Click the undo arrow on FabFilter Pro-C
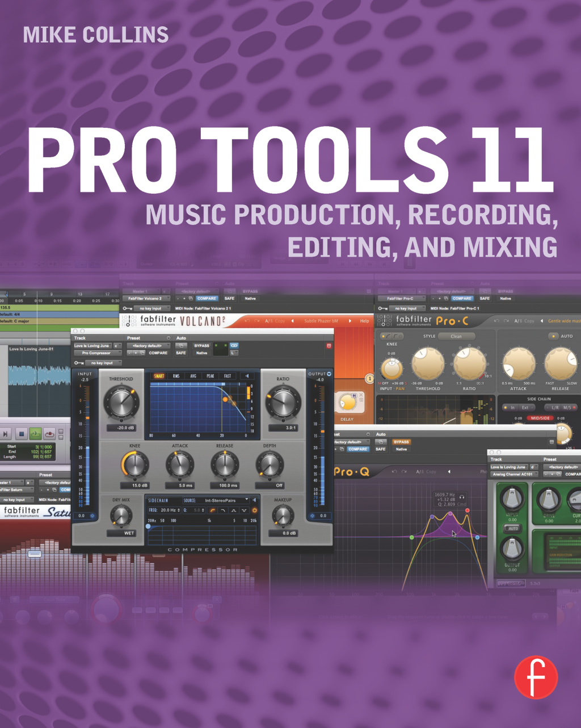The width and height of the screenshot is (581, 728). [496, 321]
